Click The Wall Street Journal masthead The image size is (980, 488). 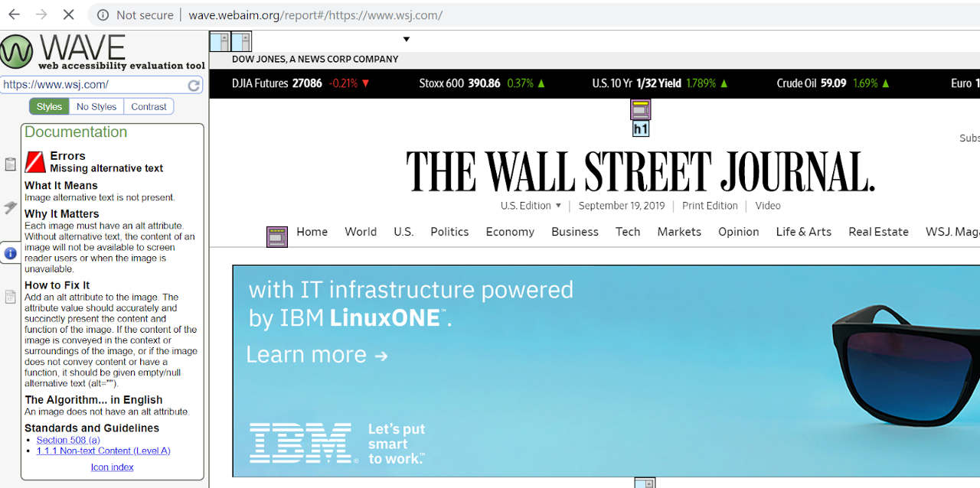click(x=640, y=171)
